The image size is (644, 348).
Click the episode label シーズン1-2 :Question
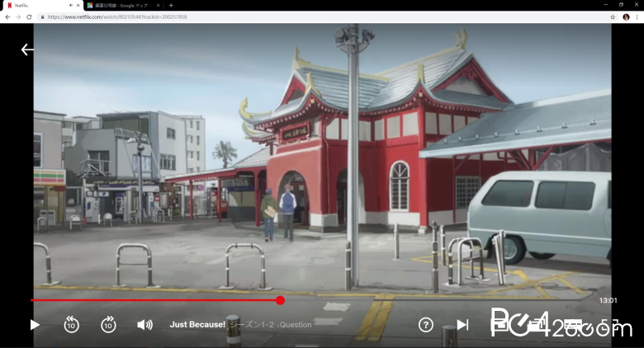[x=270, y=325]
